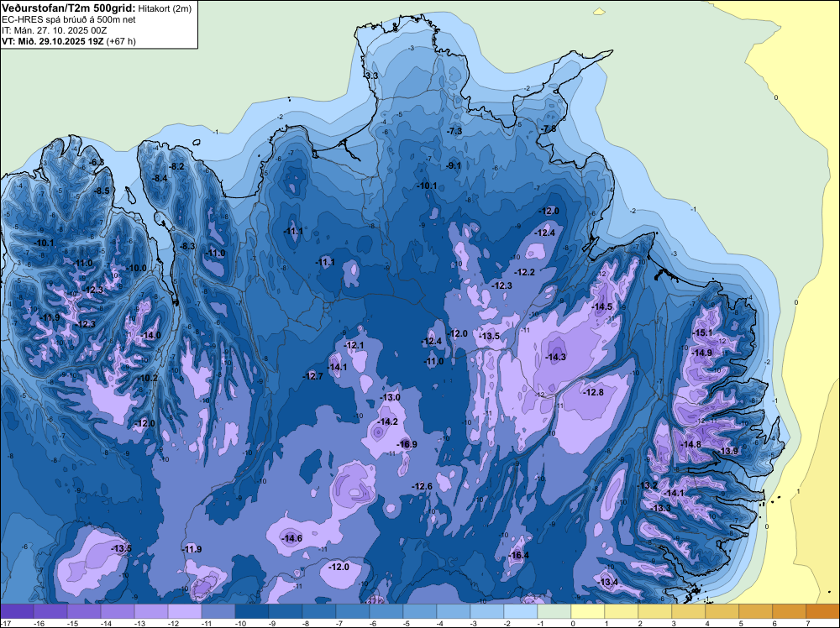The height and width of the screenshot is (628, 840).
Task: Pick the orange legend swatch right of 7
Action: pyautogui.click(x=823, y=611)
